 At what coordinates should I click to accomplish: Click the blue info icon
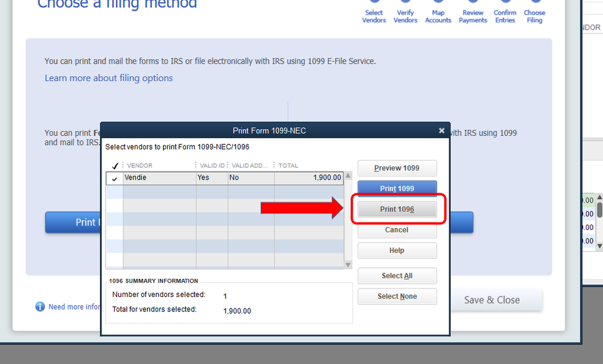[40, 307]
